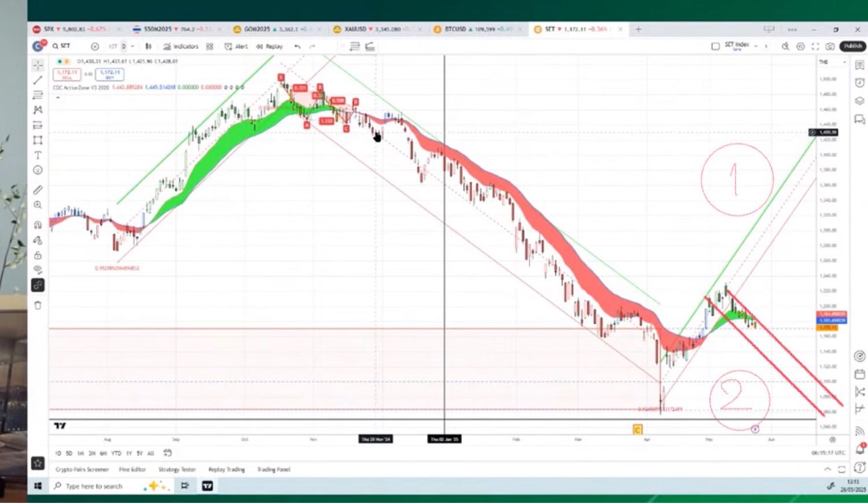Hide all drawings with eye icon

click(38, 269)
